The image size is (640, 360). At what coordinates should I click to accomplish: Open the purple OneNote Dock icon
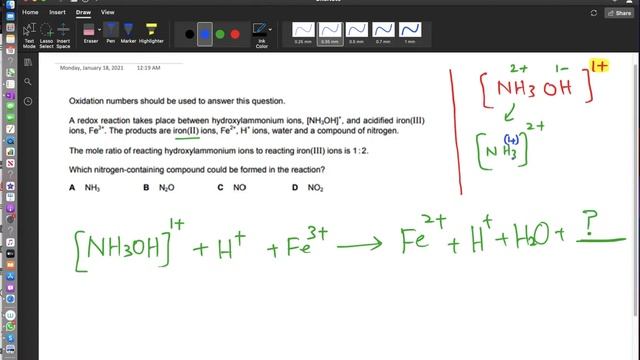10,96
